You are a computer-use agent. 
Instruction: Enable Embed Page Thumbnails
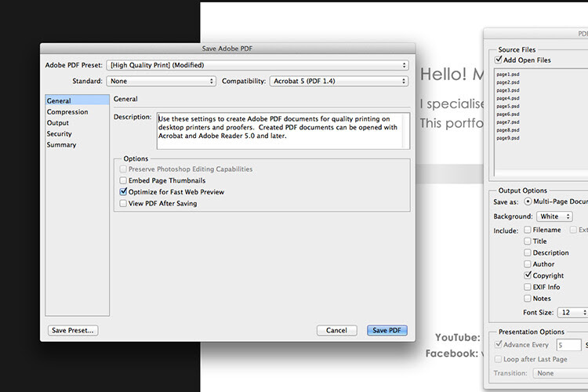[123, 180]
